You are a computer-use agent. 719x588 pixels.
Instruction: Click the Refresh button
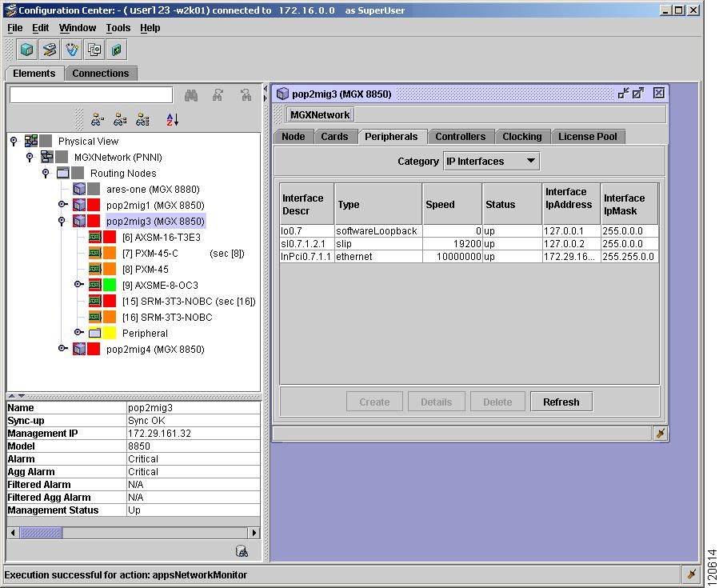pos(561,402)
